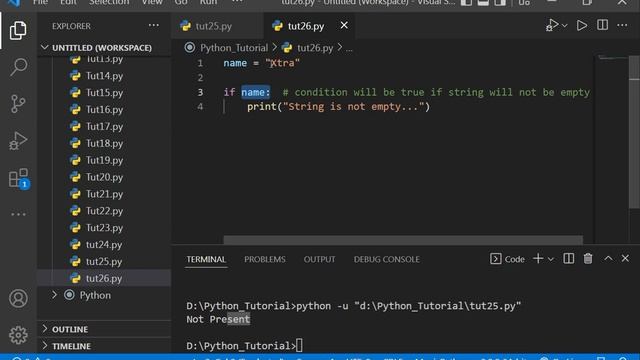
Task: Open Tut15.py in the explorer
Action: click(x=104, y=93)
